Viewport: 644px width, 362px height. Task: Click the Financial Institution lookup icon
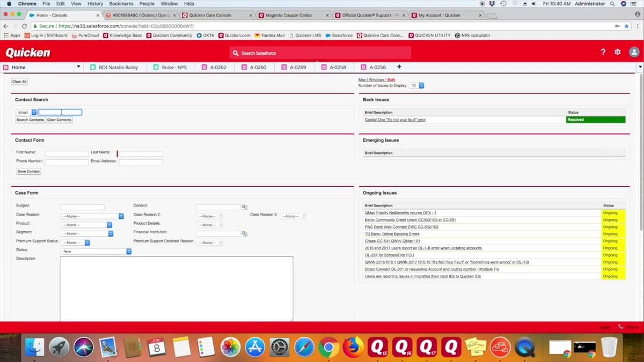tap(244, 234)
